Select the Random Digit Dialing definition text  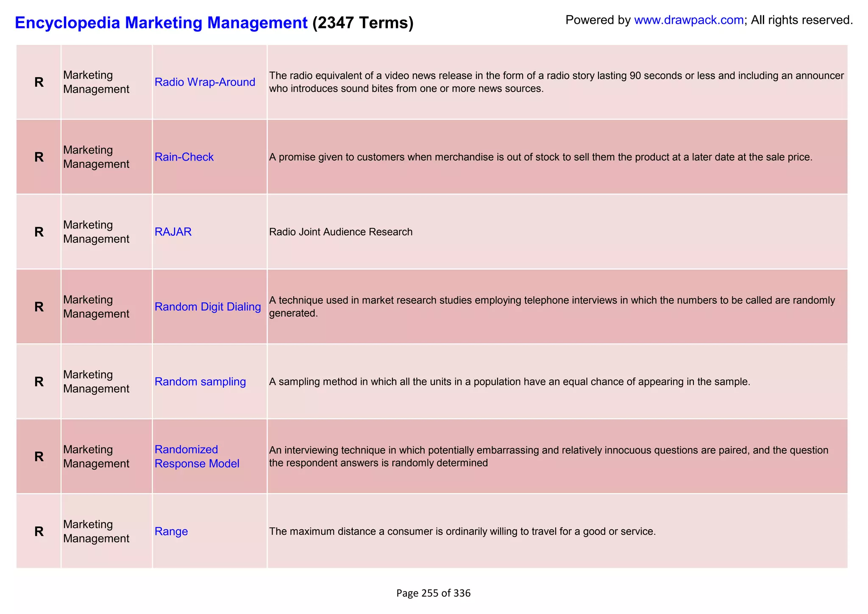tap(552, 307)
